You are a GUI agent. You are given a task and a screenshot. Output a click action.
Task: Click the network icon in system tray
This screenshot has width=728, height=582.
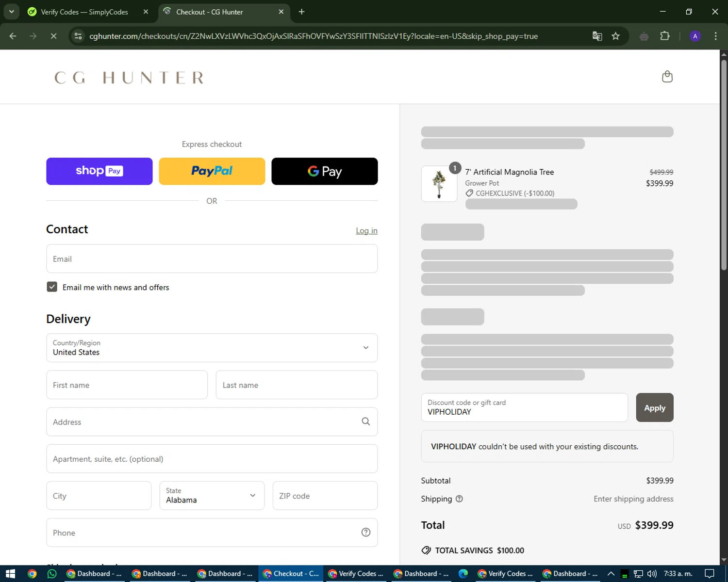[x=638, y=574]
